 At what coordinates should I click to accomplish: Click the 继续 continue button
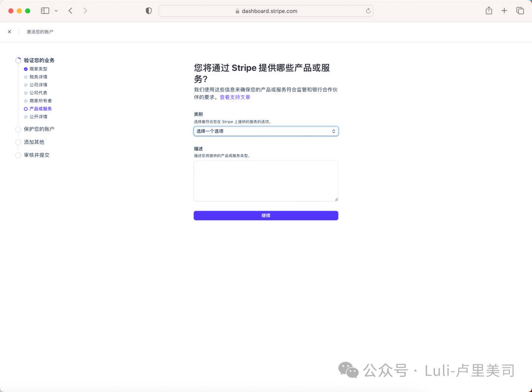[x=266, y=216]
